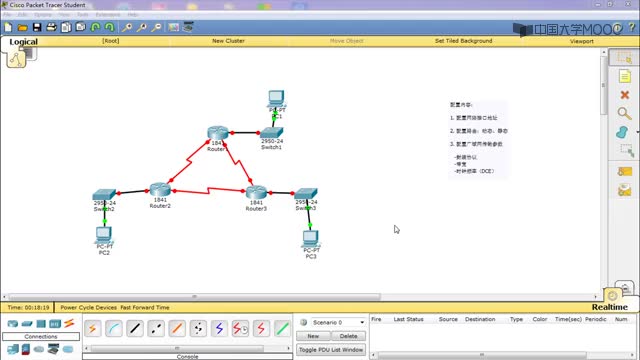Viewport: 640px width, 360px height.
Task: Select the Inspect magnifier tool
Action: pos(624,113)
